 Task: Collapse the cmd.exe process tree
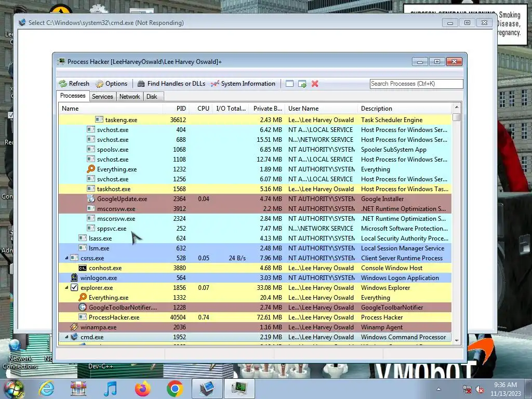tap(66, 337)
